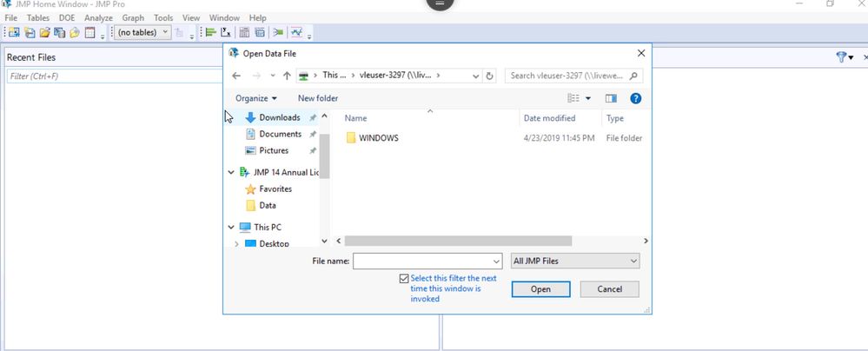Click the New Script toolbar icon
The width and height of the screenshot is (868, 351).
click(30, 33)
